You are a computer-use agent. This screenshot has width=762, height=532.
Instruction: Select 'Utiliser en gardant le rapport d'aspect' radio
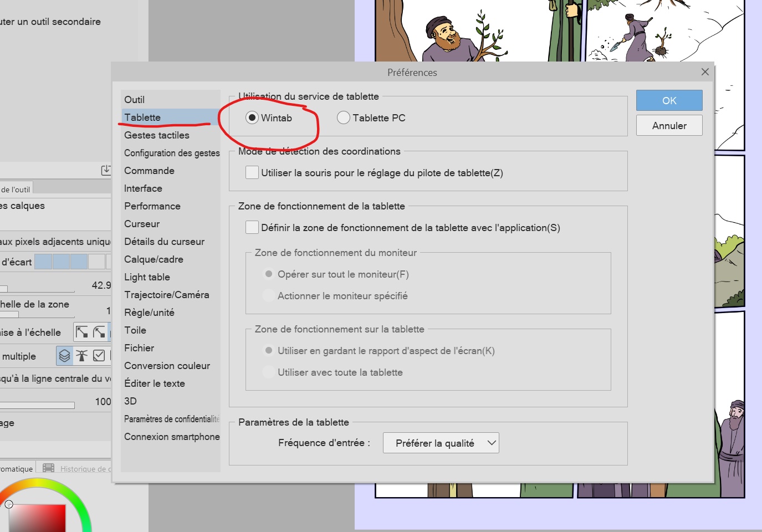click(x=269, y=350)
